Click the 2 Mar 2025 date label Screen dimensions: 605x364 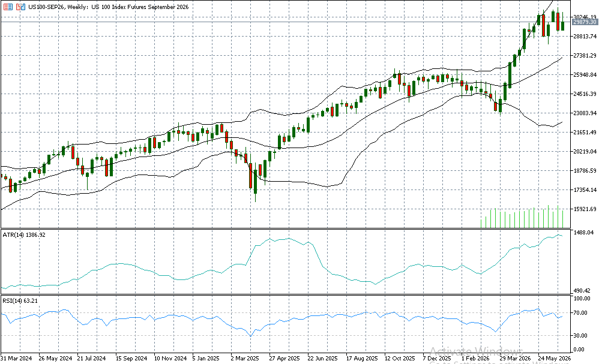click(245, 358)
